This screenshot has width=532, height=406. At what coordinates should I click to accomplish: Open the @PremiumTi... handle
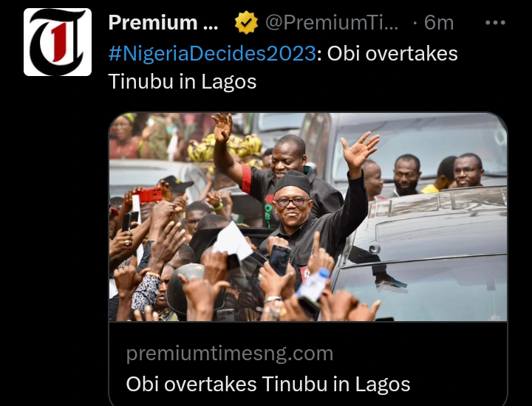click(332, 23)
